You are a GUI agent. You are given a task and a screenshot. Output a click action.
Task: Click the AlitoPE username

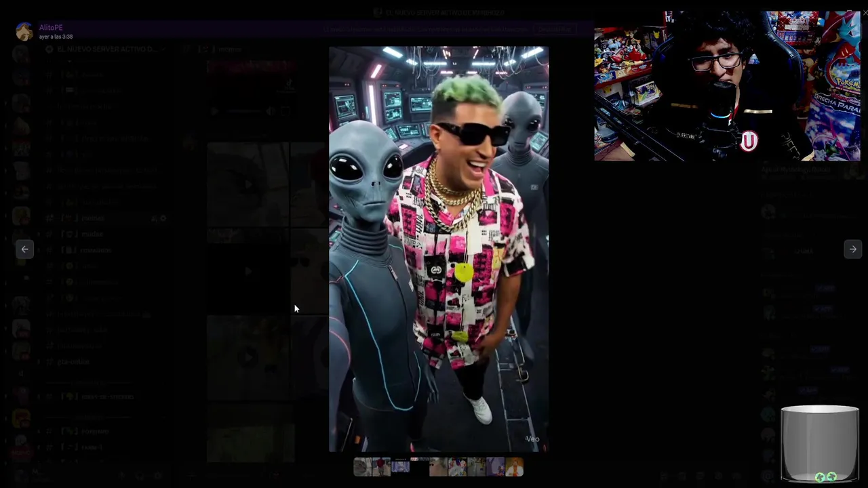51,28
